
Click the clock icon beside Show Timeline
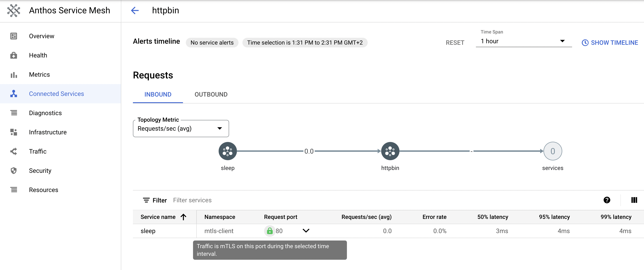[585, 43]
